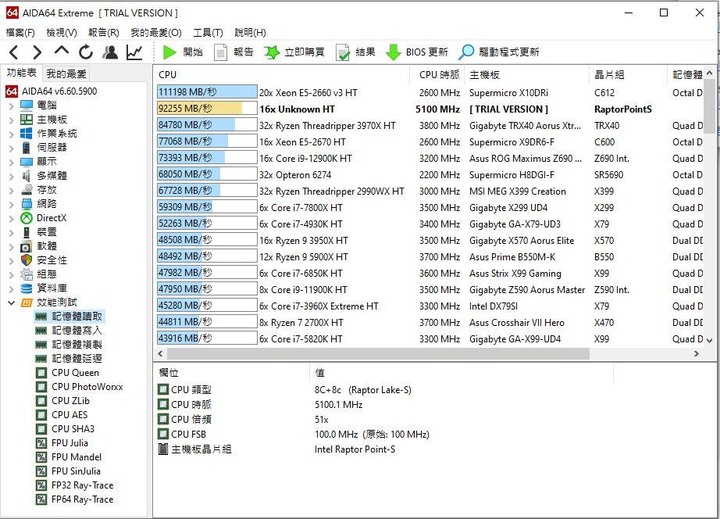The image size is (720, 519).
Task: Expand the 伺服器 tree node
Action: (x=11, y=148)
